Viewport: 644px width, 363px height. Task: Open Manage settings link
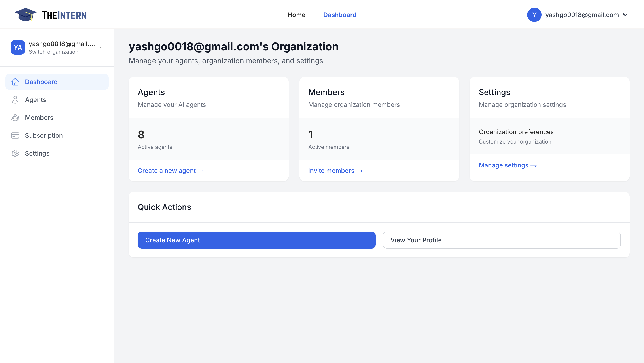pyautogui.click(x=508, y=165)
